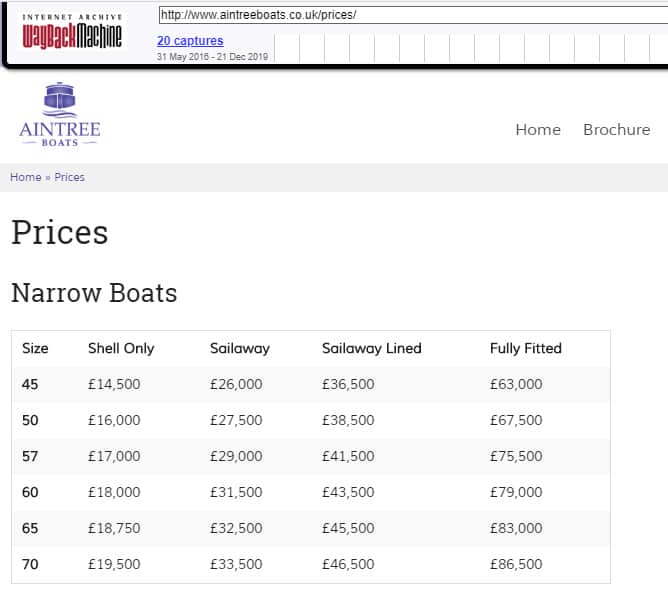Click the £43,500 sailaway lined price

coord(348,492)
